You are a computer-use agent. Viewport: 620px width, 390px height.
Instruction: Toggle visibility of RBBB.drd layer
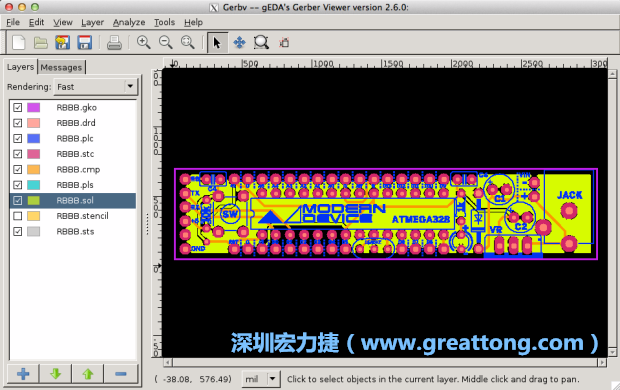click(17, 123)
